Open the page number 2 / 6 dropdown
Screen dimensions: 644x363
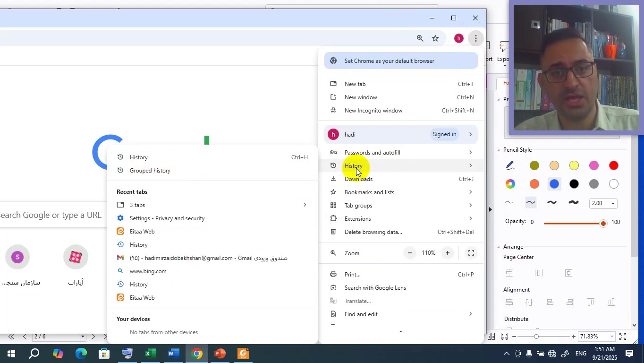[x=83, y=337]
